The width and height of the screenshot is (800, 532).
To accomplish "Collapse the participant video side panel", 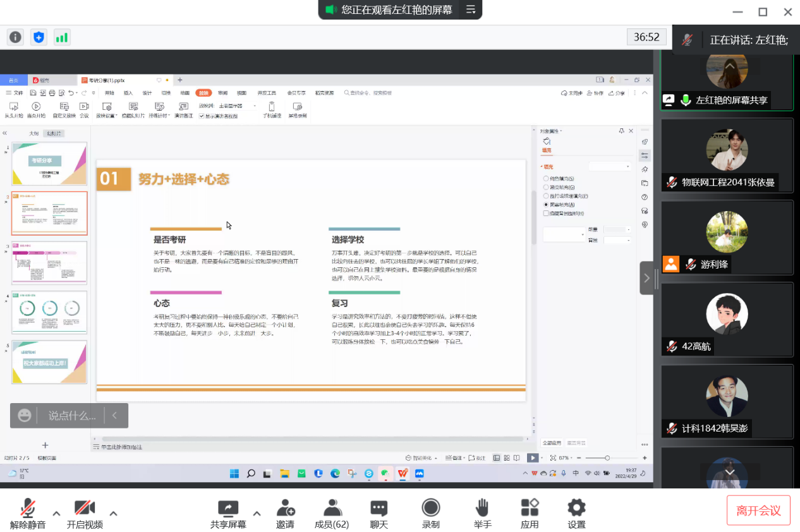I will 646,278.
